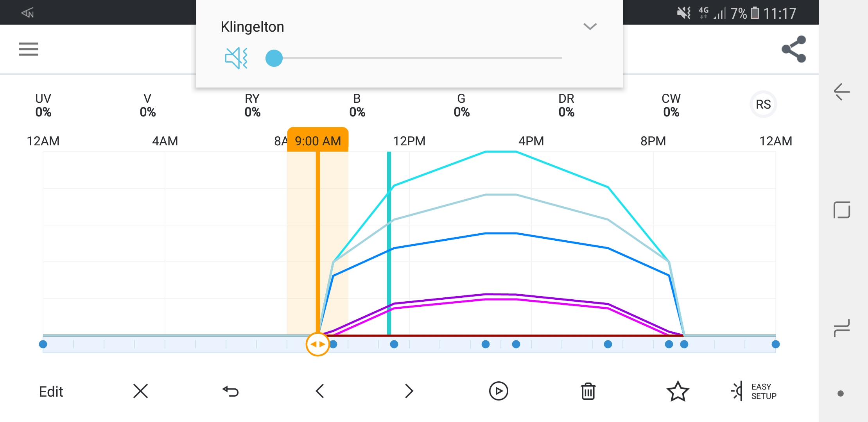Open Easy Setup
Image resolution: width=868 pixels, height=422 pixels.
click(x=754, y=391)
